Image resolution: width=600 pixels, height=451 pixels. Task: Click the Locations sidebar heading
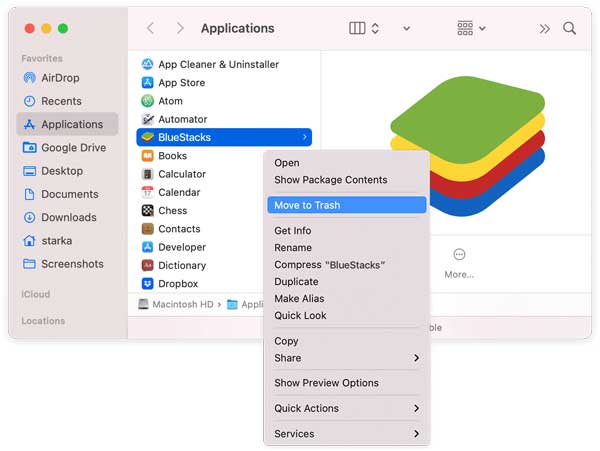pyautogui.click(x=43, y=321)
